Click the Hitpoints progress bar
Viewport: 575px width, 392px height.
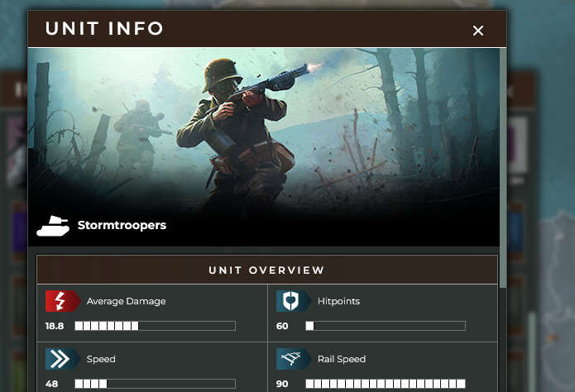(386, 326)
